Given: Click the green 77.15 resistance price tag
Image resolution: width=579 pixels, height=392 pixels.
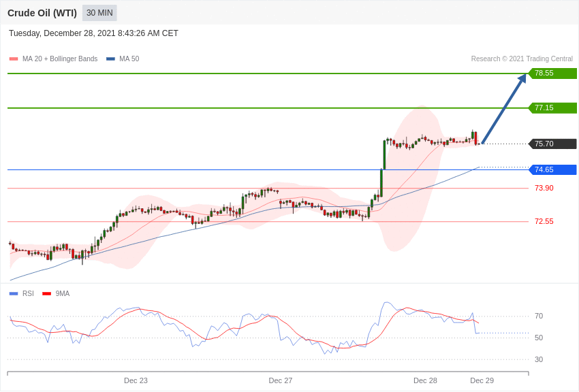Looking at the screenshot, I should pyautogui.click(x=553, y=108).
